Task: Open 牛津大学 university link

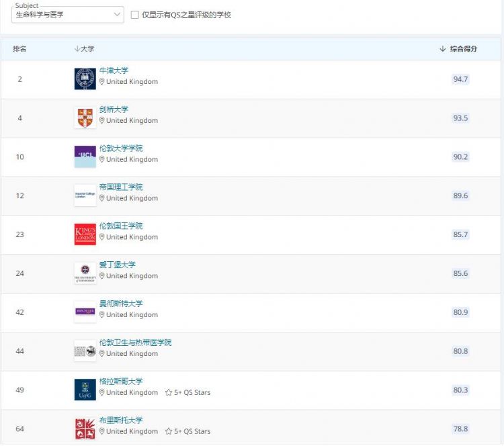Action: (114, 71)
